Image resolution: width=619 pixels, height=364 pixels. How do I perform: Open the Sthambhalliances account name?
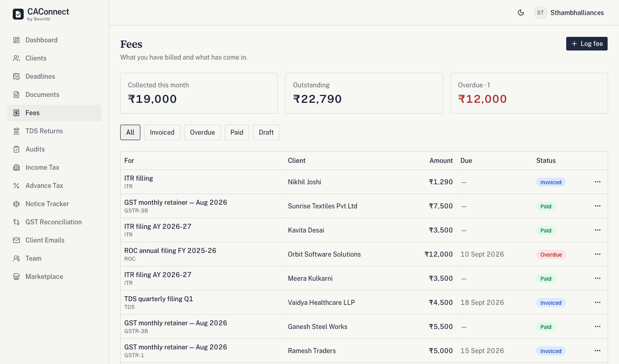coord(577,13)
